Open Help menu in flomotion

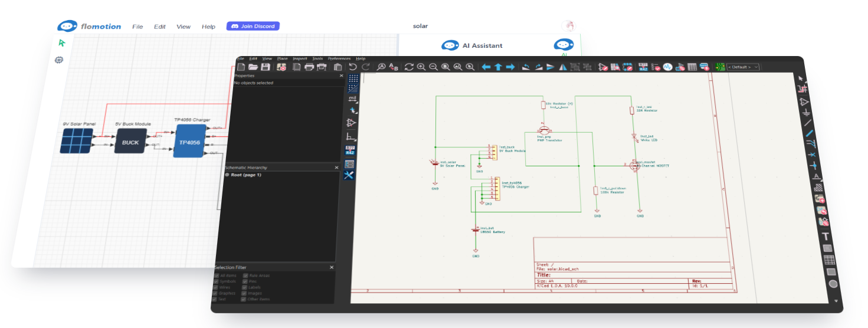(208, 27)
